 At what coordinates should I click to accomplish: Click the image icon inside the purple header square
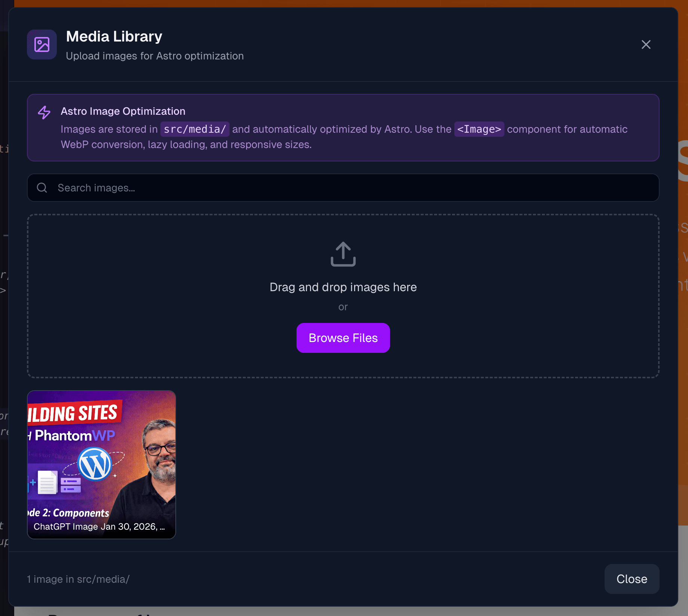(42, 44)
